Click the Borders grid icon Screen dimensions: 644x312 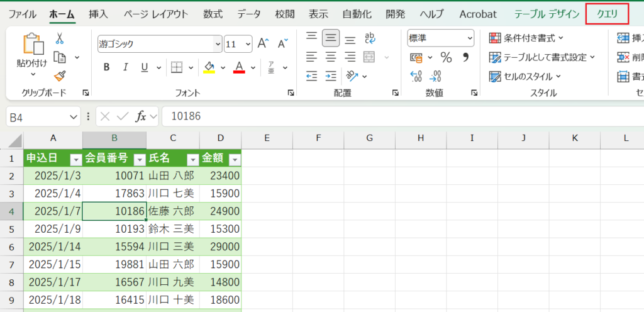coord(177,67)
